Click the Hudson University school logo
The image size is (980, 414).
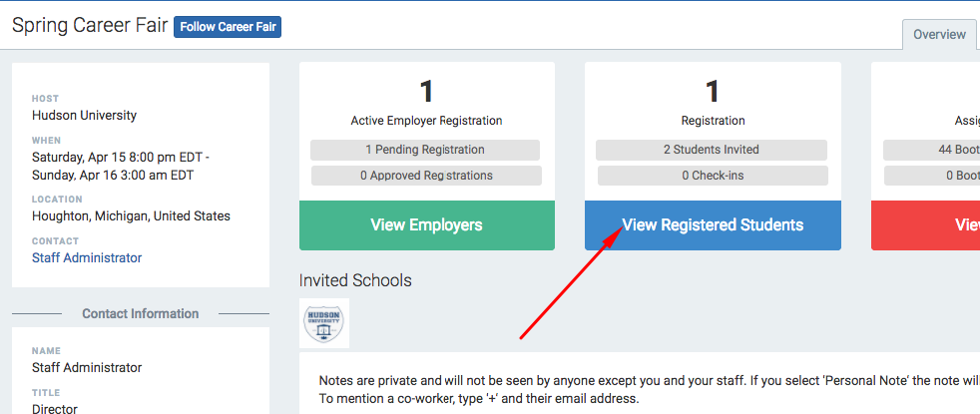(x=323, y=323)
